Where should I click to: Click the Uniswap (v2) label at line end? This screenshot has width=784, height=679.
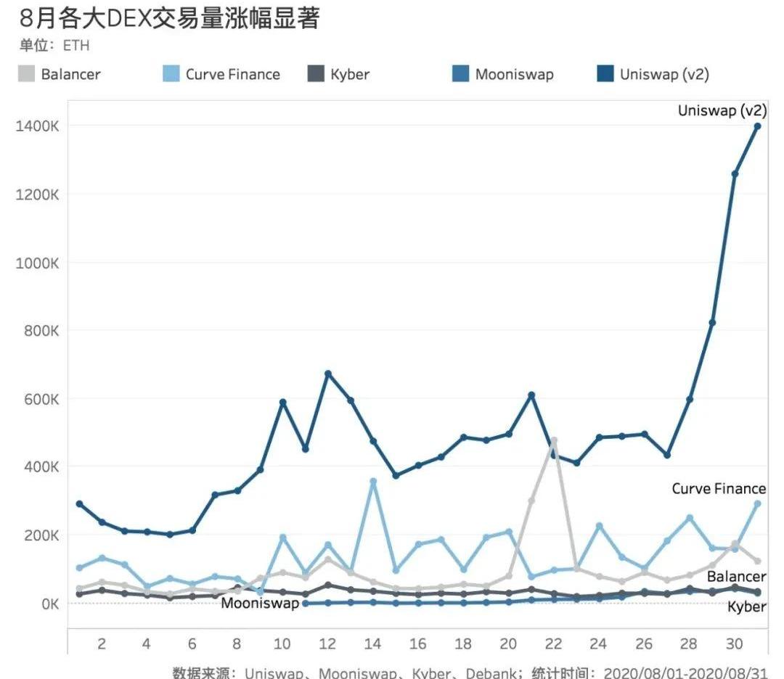(722, 111)
